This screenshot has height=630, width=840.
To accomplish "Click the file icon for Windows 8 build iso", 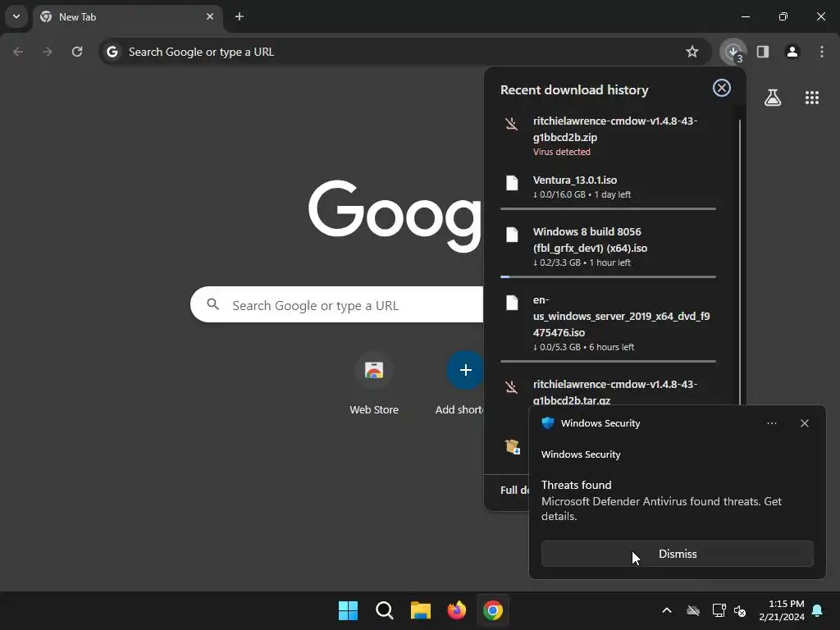I will coord(512,235).
